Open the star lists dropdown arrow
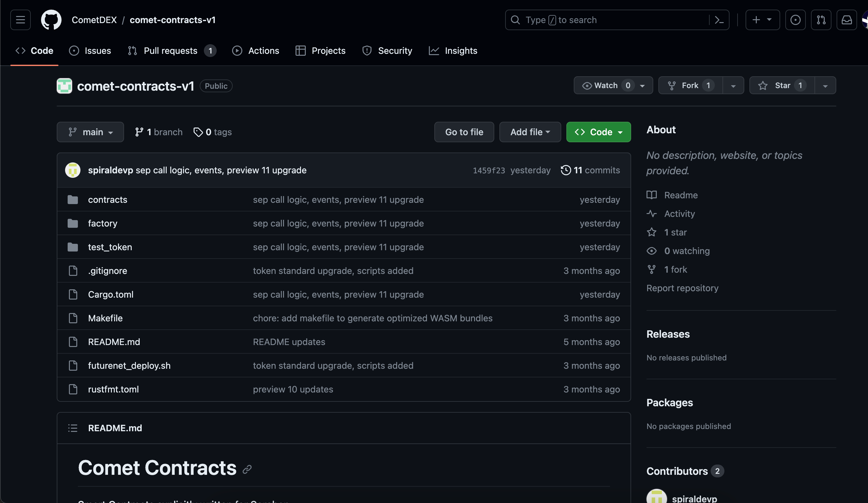This screenshot has height=503, width=868. [x=825, y=86]
